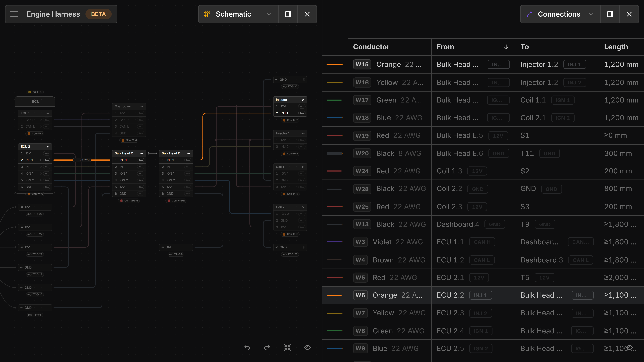Toggle schematic visibility eye icon

point(307,347)
